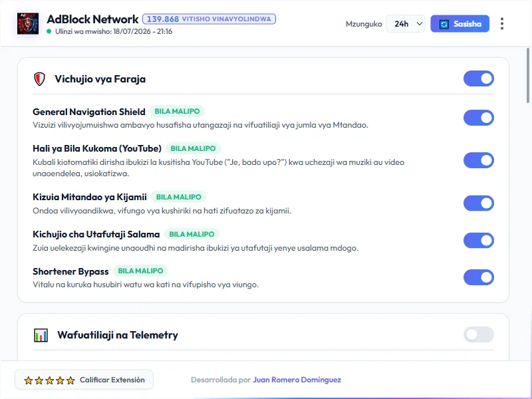532x399 pixels.
Task: Click the description starting 'Vitalu na kuruka'
Action: (x=146, y=285)
